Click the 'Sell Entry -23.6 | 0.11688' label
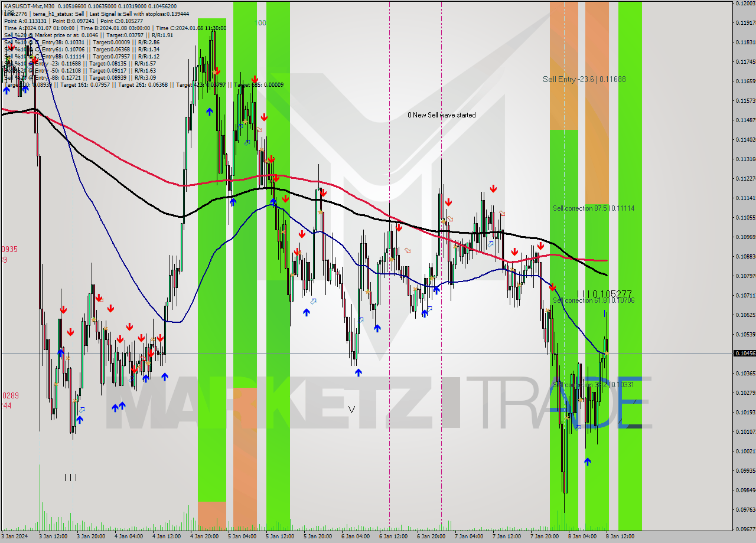756x543 pixels. [x=584, y=79]
